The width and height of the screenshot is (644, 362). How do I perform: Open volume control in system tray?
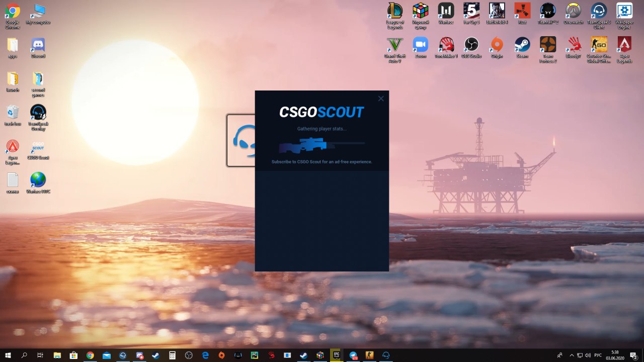click(588, 355)
